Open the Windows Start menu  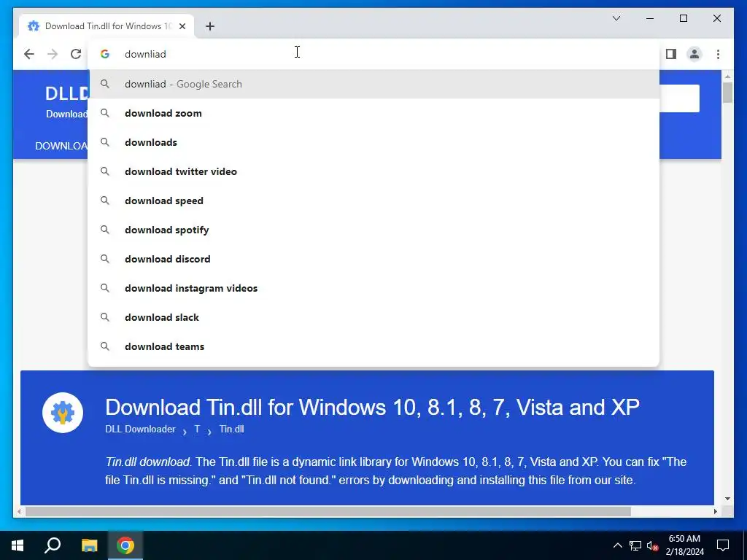point(18,545)
